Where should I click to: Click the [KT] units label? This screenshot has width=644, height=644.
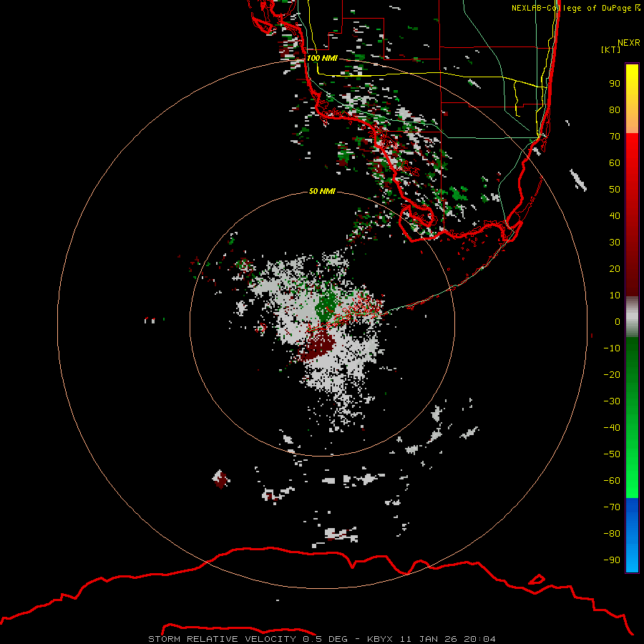point(610,49)
